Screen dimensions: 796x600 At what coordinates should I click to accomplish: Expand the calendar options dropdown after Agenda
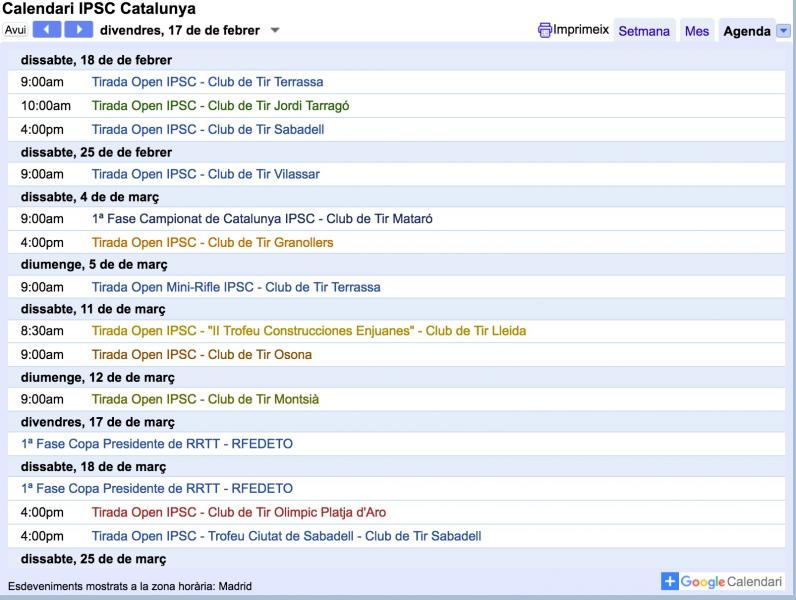782,31
